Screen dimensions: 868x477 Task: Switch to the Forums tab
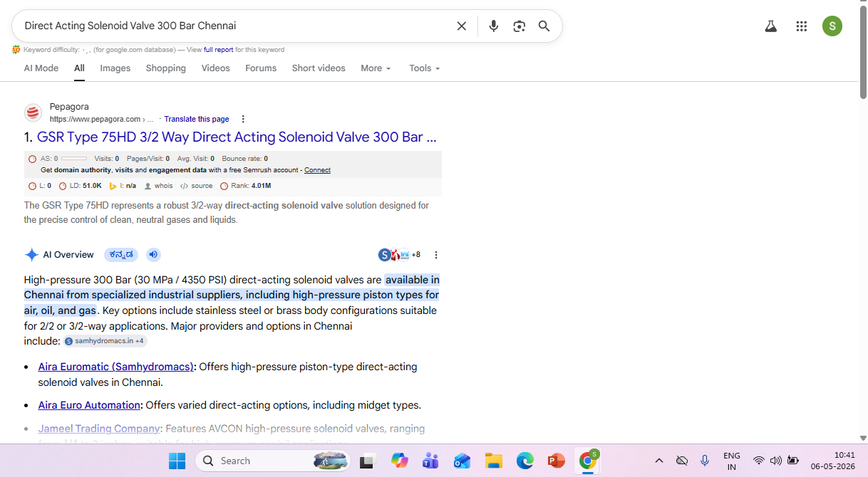(261, 68)
